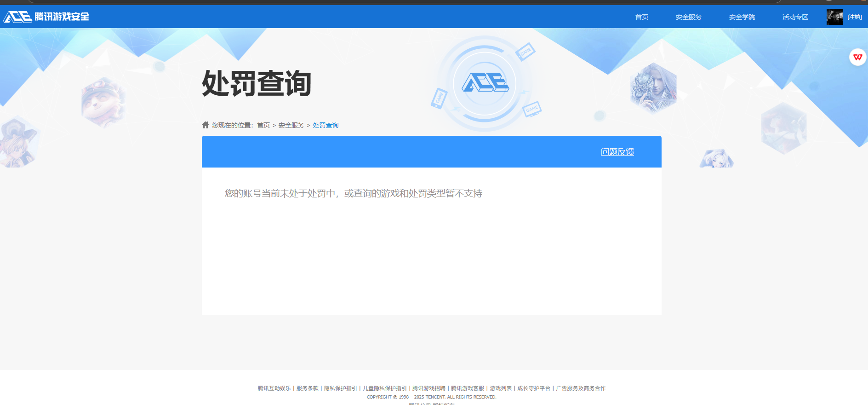This screenshot has width=868, height=405.
Task: Click the 首页 breadcrumb link
Action: pyautogui.click(x=263, y=125)
